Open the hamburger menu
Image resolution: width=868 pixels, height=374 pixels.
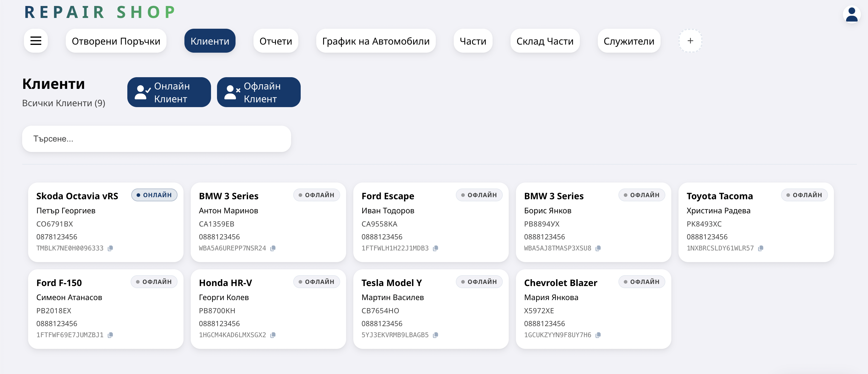point(36,41)
